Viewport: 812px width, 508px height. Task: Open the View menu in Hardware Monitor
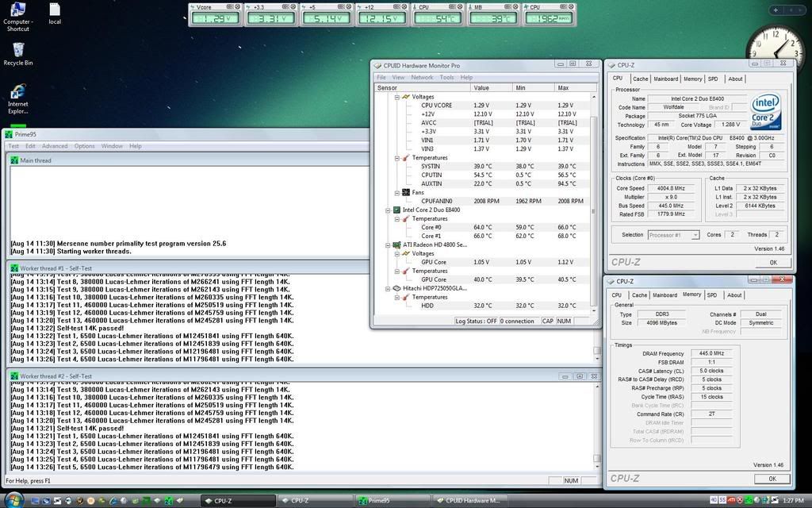tap(398, 77)
